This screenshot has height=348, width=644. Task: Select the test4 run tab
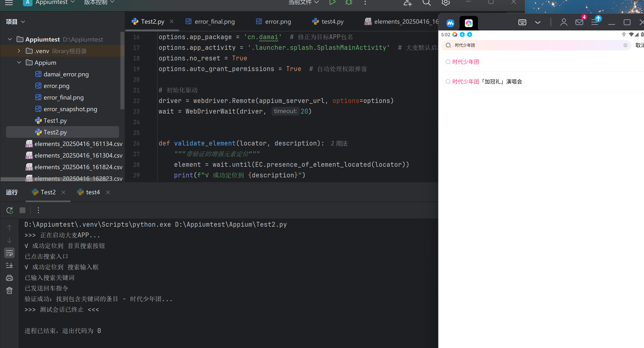click(x=92, y=192)
